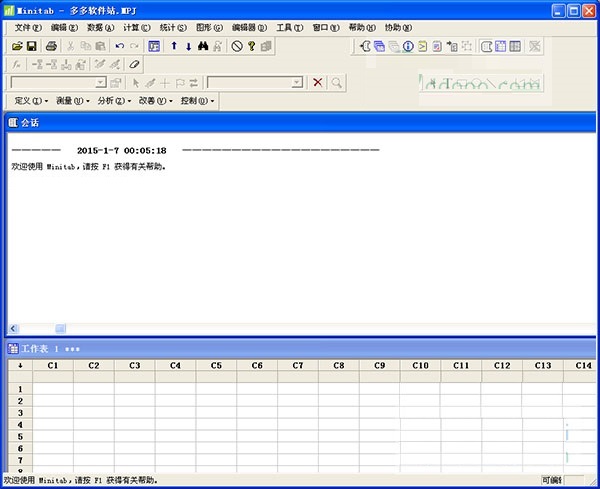Show worksheets folder with the stacked blue windows icon
The image size is (600, 489).
379,46
